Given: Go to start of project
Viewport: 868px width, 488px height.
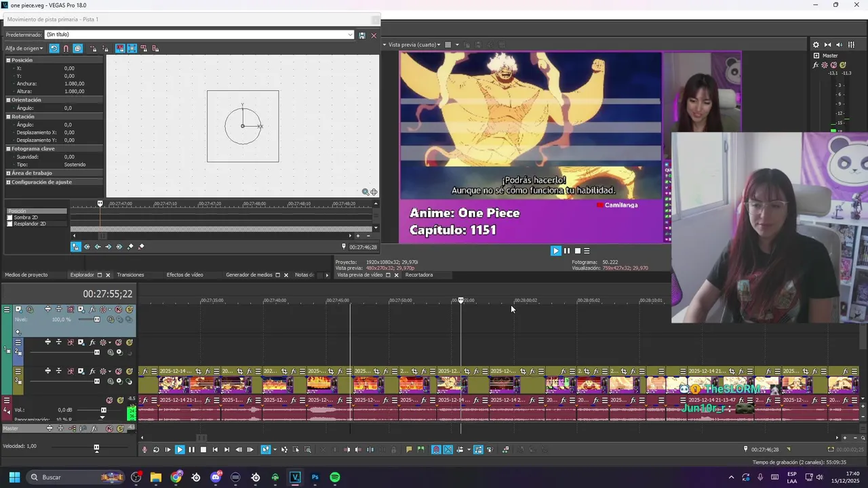Looking at the screenshot, I should point(215,449).
